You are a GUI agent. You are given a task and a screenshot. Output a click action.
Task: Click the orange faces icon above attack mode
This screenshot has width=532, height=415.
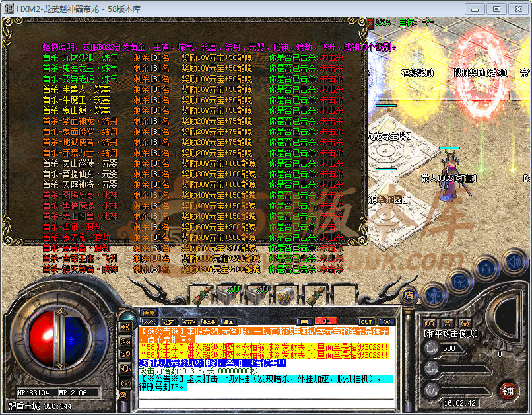pos(430,323)
